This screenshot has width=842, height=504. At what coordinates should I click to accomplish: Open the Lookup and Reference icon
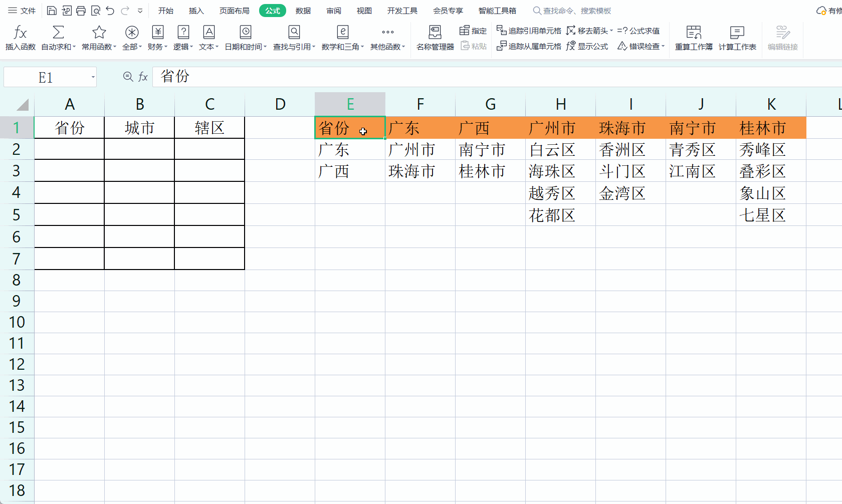[294, 32]
